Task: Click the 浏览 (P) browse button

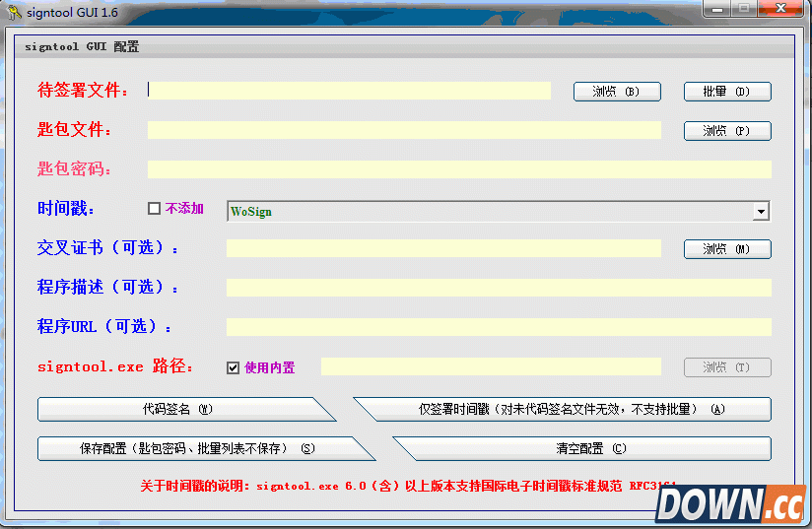Action: (727, 131)
